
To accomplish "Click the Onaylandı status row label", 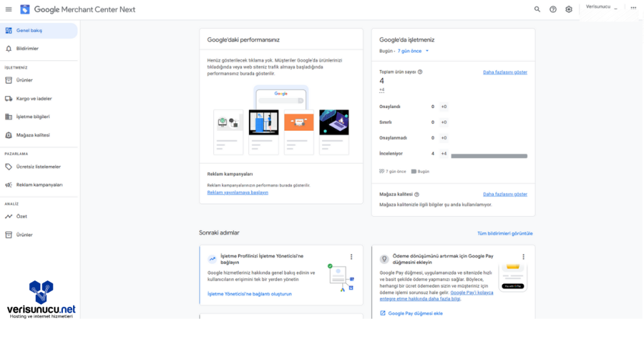I will pos(390,107).
